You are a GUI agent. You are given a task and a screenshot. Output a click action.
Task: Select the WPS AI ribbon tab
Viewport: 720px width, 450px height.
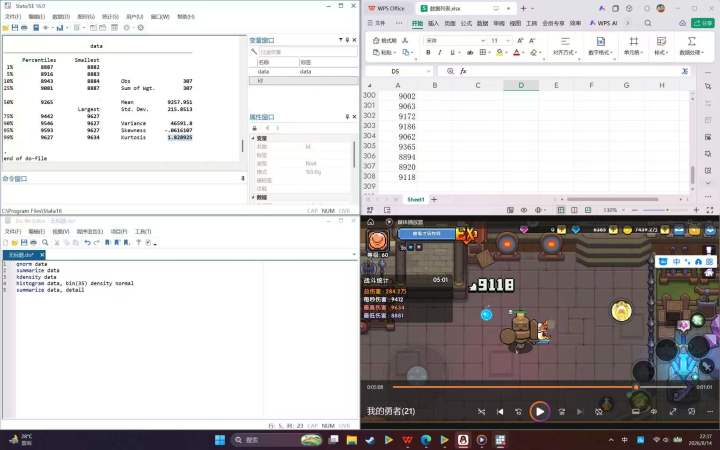tap(604, 23)
